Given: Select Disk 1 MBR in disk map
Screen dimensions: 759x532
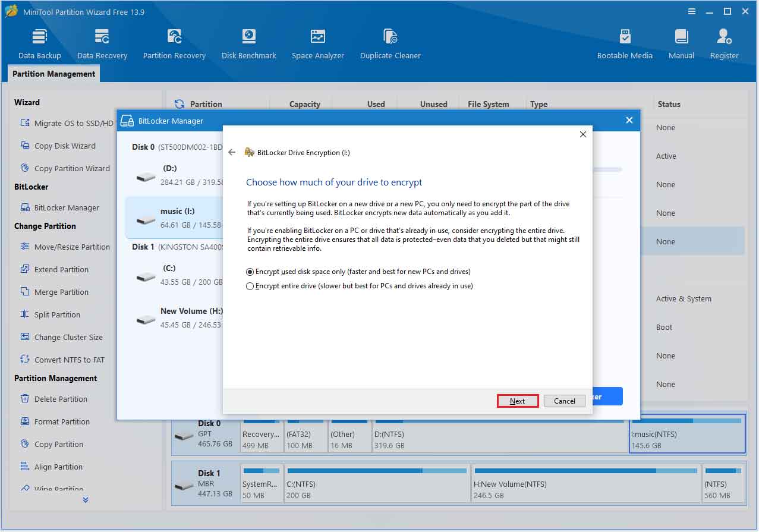Looking at the screenshot, I should pos(206,484).
